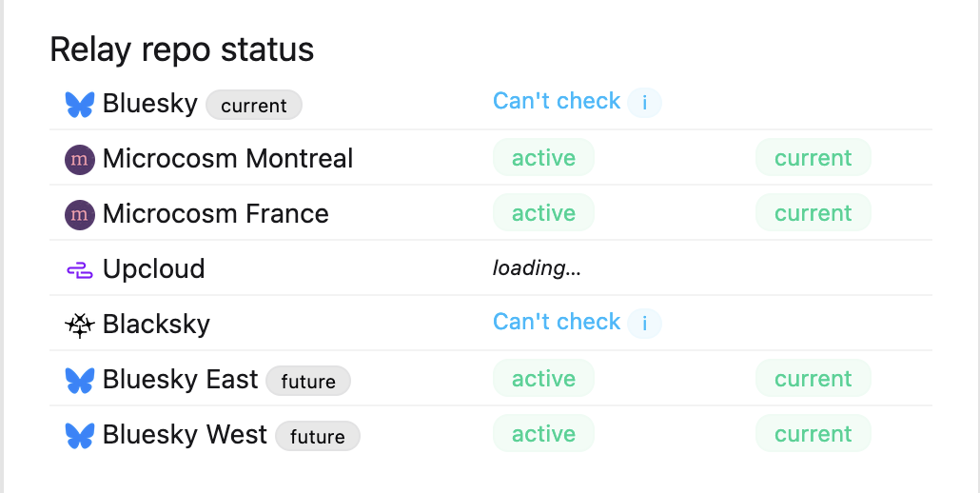Click the Microcosm France logo icon
This screenshot has width=980, height=493.
click(x=80, y=214)
